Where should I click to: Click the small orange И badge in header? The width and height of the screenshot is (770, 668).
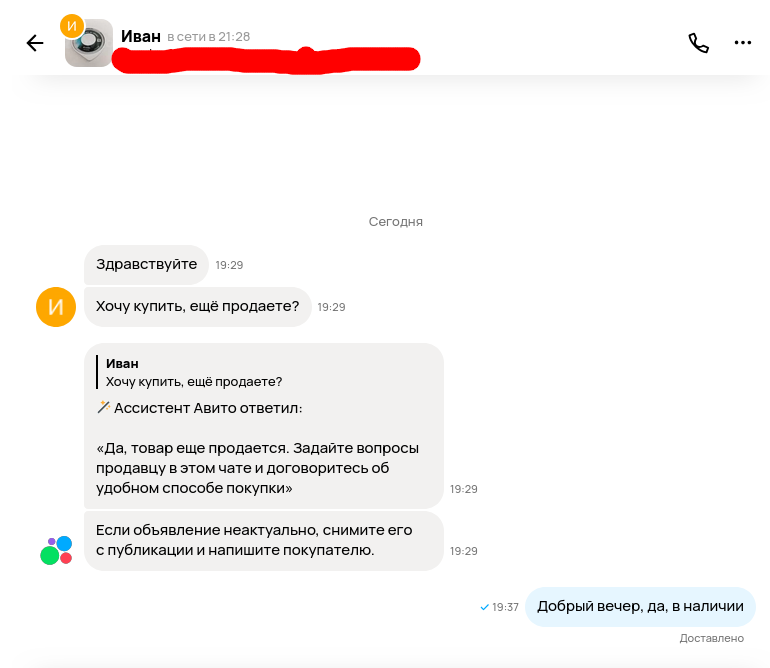[72, 26]
